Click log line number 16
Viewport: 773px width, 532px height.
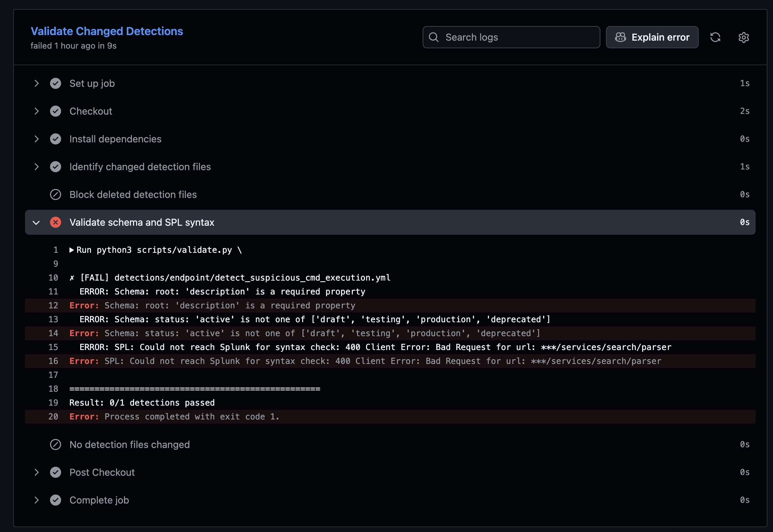53,361
